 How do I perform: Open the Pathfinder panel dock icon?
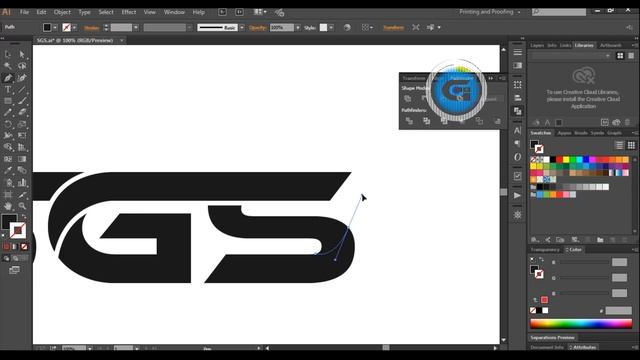[x=518, y=111]
